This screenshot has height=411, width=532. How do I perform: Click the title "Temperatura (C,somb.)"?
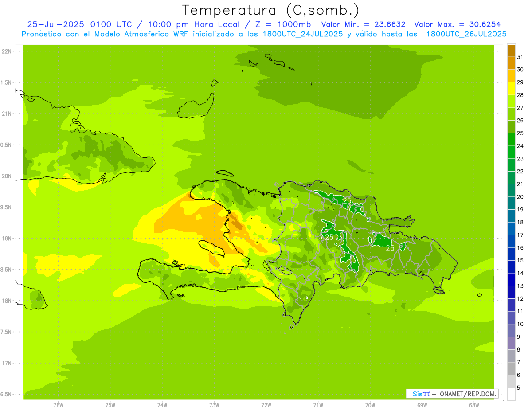270,10
